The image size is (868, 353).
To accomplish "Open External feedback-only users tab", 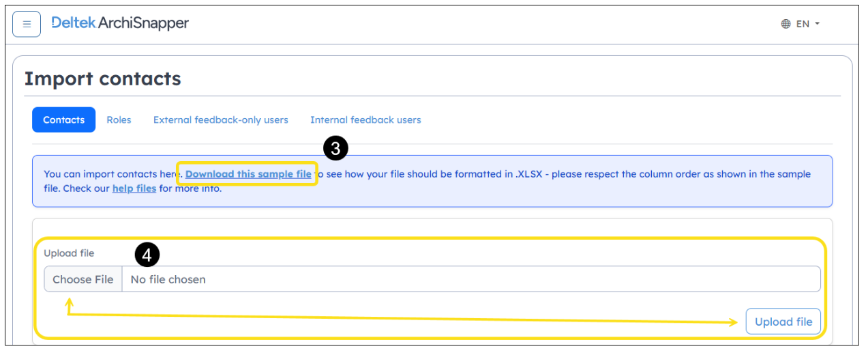I will pos(221,119).
